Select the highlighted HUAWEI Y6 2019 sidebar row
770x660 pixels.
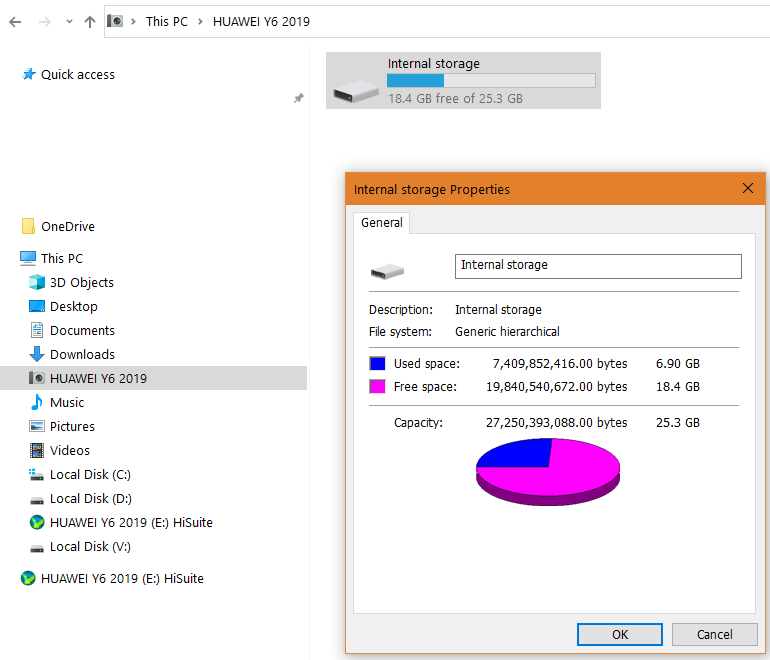tap(153, 378)
